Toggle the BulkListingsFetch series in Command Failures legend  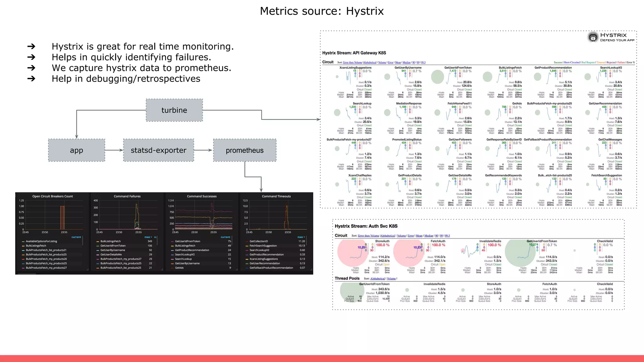[x=110, y=241]
